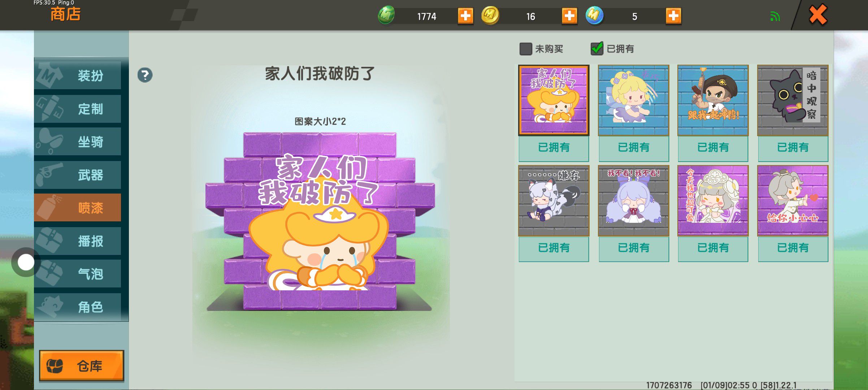Uncheck the 已拥有 filter checkbox
Viewport: 868px width, 390px height.
tap(597, 48)
